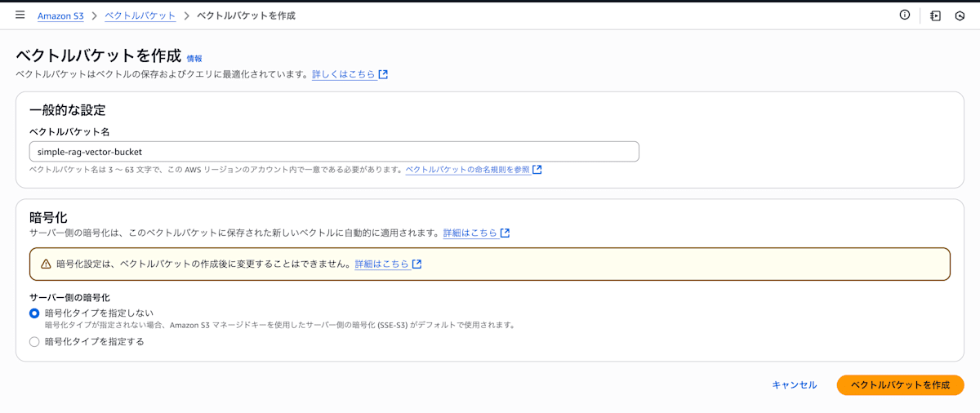The image size is (980, 413).
Task: Click external-link icon in 暗号化 description
Action: point(505,233)
